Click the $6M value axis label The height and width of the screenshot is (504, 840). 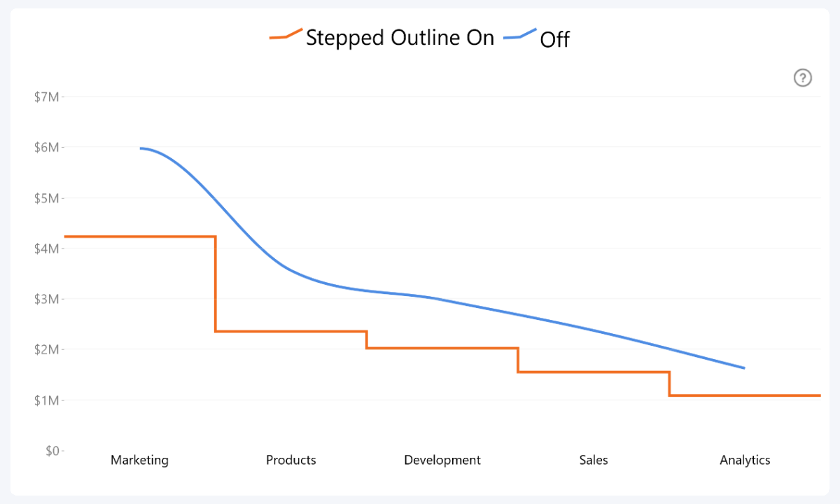(x=47, y=147)
